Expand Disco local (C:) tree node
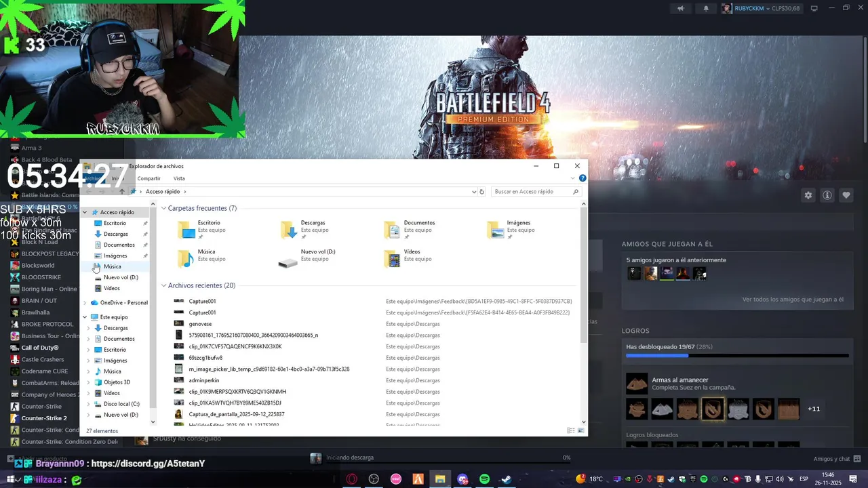Screen dimensions: 868x488 point(89,404)
